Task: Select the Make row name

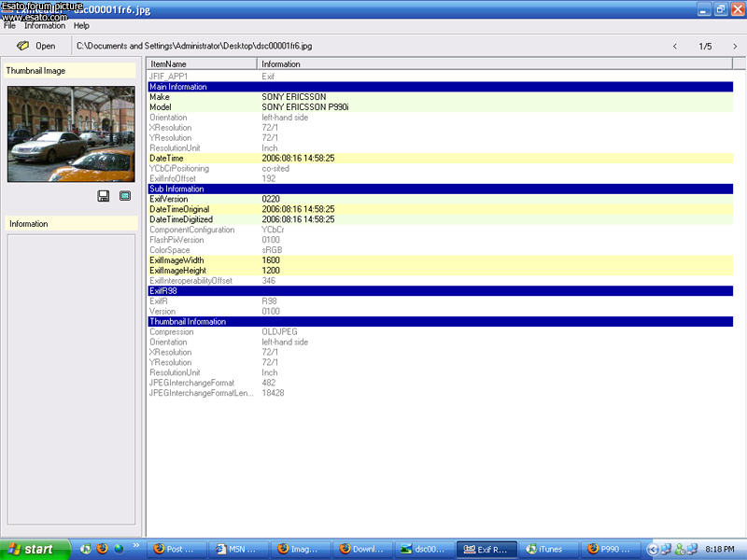Action: (159, 97)
